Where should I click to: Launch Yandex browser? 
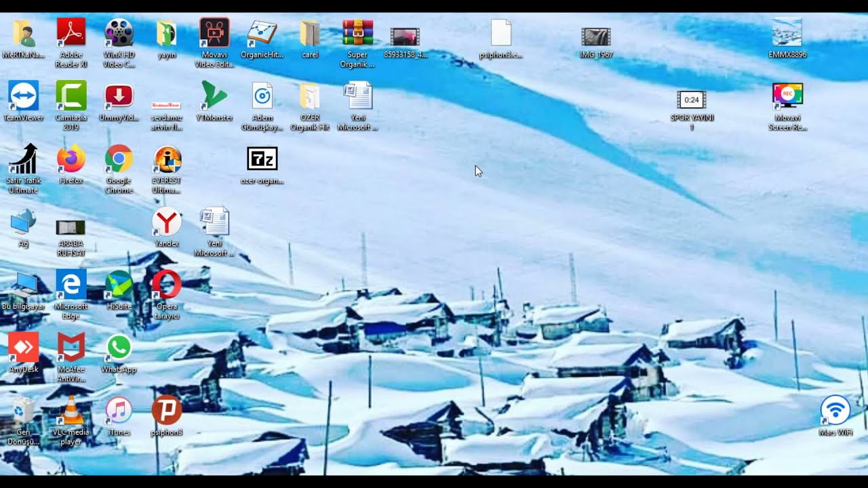pyautogui.click(x=167, y=222)
